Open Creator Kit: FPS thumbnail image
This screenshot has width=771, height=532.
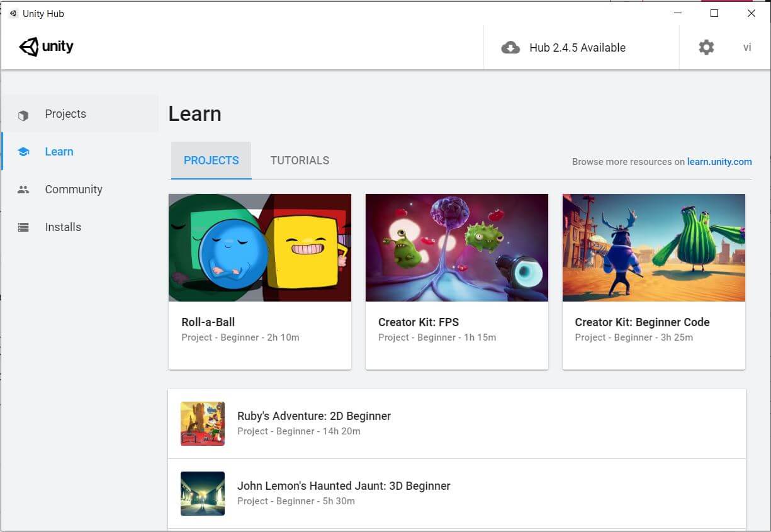[x=457, y=247]
